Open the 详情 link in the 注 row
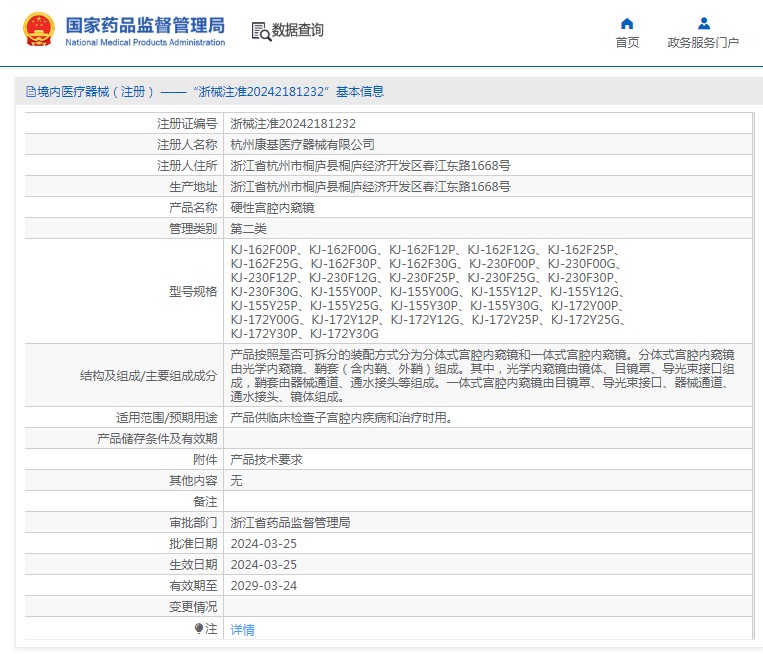 click(x=243, y=630)
